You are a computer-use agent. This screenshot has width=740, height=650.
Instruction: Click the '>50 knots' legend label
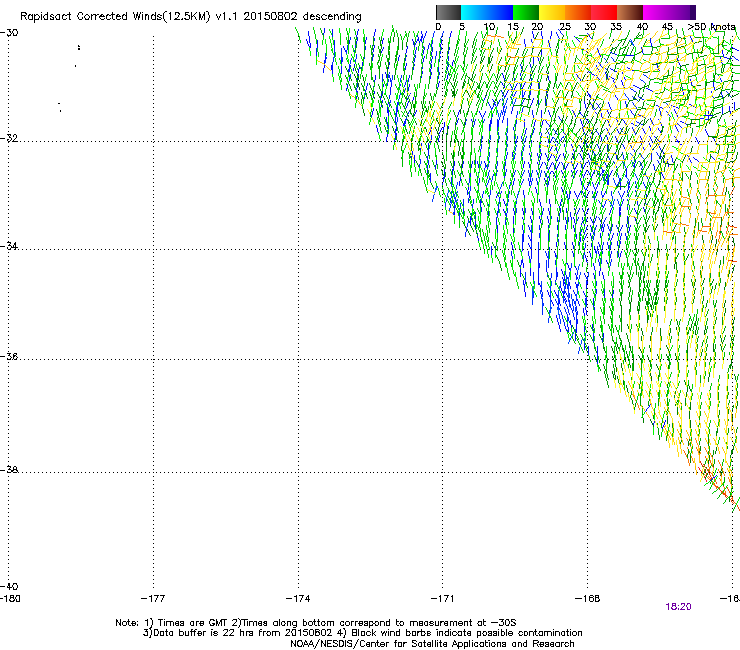tap(712, 27)
